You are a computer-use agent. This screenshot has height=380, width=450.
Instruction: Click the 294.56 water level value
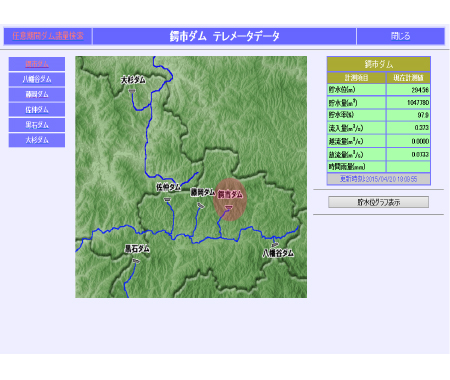click(420, 90)
